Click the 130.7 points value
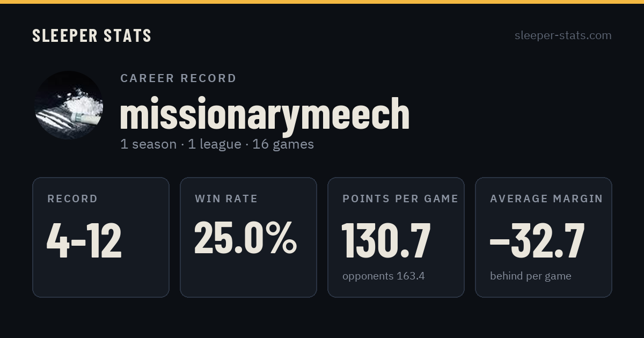644x338 pixels. (x=386, y=241)
